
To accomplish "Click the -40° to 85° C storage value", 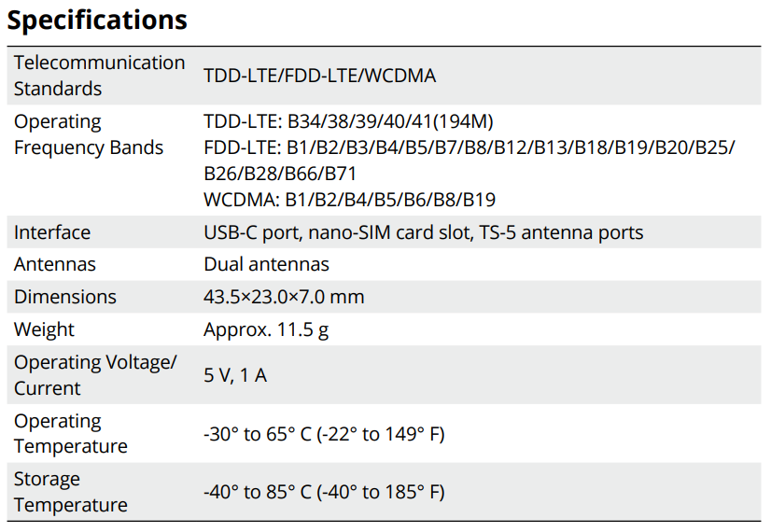I will 324,492.
